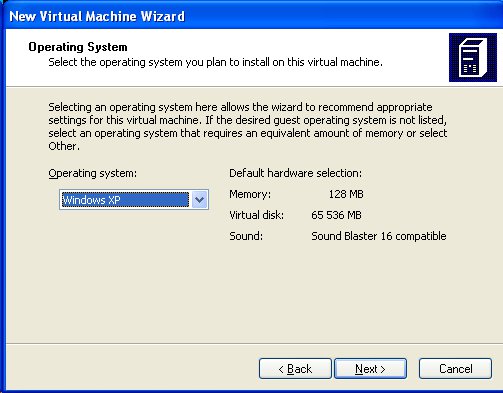This screenshot has width=503, height=393.
Task: Go to the next wizard step
Action: tap(370, 369)
